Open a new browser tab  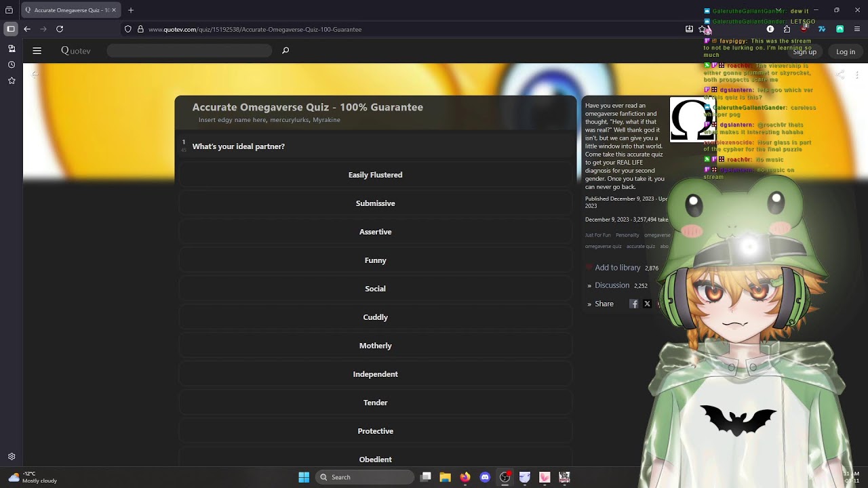point(131,10)
